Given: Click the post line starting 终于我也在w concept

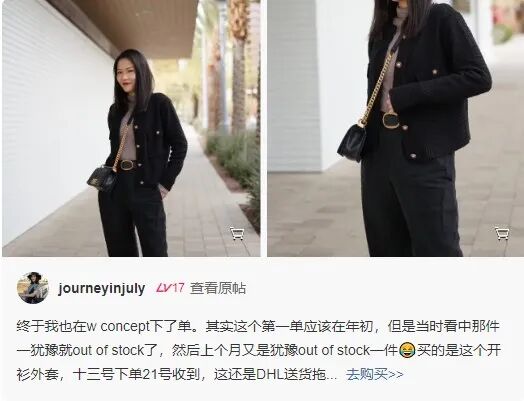Looking at the screenshot, I should pos(258,326).
